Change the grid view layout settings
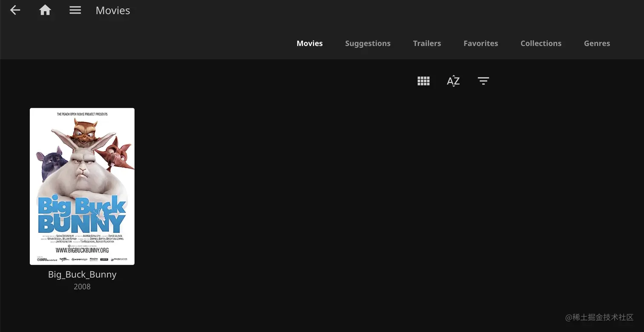 pos(423,81)
